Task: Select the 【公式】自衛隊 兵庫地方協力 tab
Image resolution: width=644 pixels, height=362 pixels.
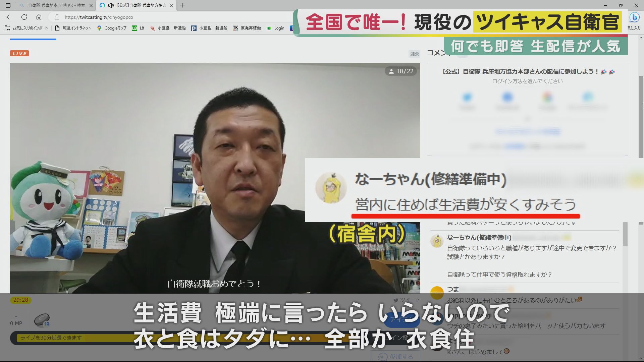Action: coord(141,5)
